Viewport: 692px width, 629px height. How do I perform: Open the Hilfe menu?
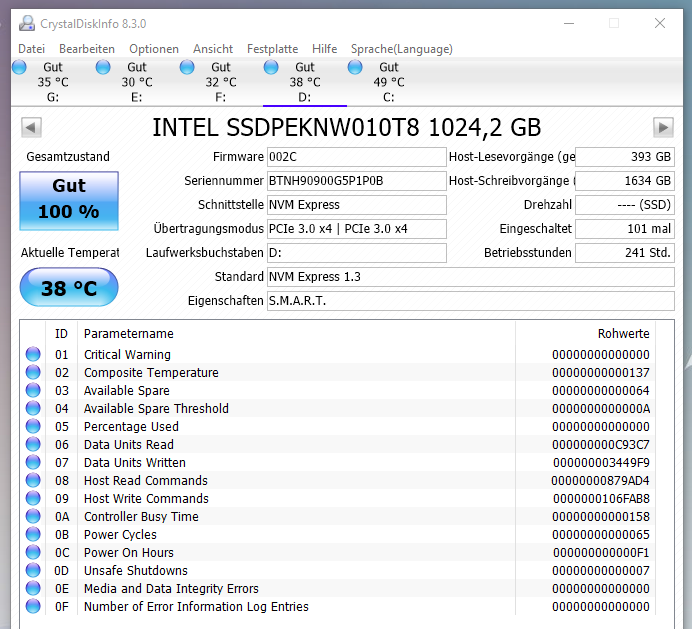[324, 49]
